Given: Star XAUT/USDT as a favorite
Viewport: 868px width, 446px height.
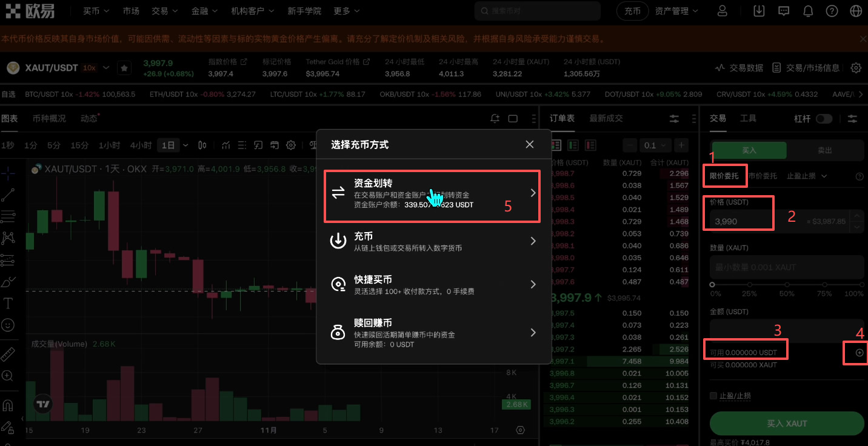Looking at the screenshot, I should tap(124, 68).
